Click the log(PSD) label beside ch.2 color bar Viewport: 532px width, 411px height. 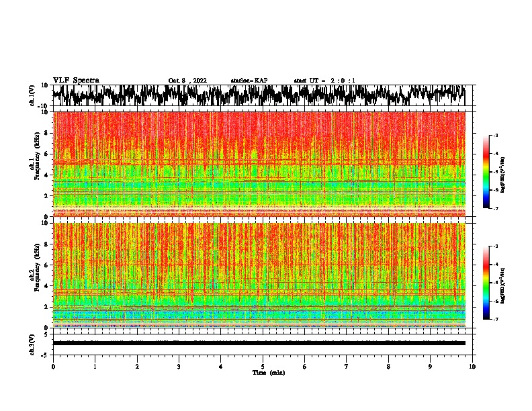pos(503,285)
